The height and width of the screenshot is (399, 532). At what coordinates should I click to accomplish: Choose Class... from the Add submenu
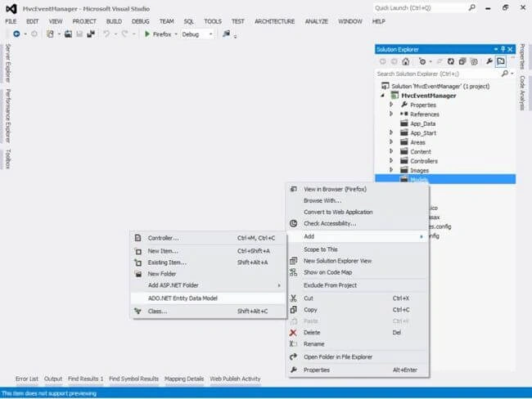pyautogui.click(x=208, y=312)
